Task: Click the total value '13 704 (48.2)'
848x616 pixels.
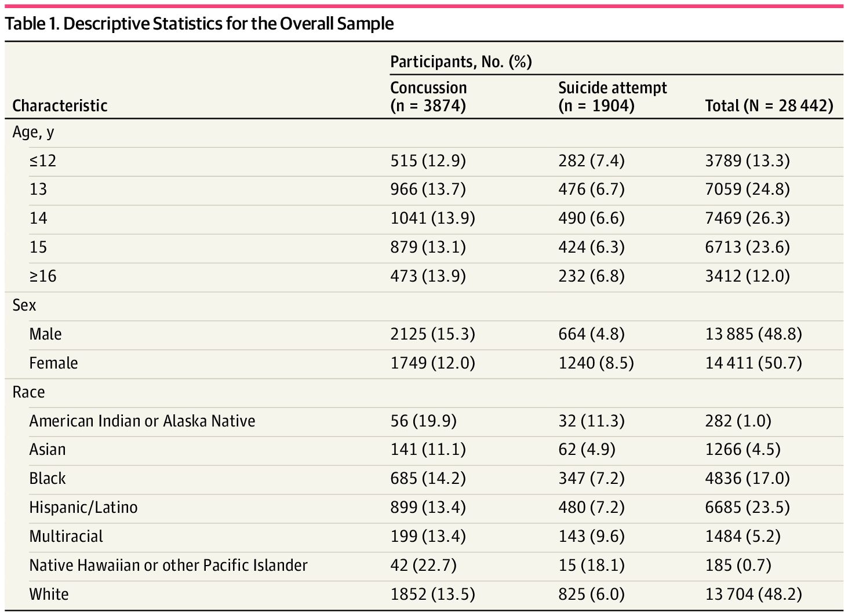Action: [753, 594]
